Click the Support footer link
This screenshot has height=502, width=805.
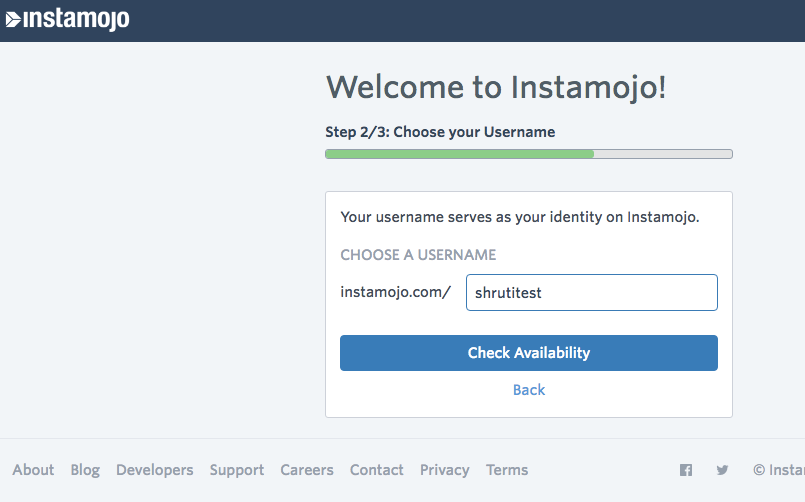[237, 470]
